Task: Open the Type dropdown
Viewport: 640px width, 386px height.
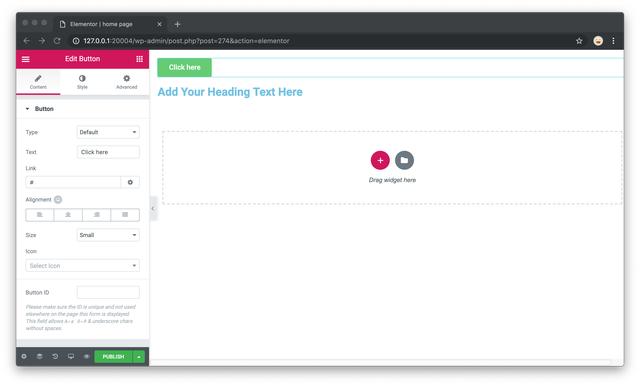Action: (x=108, y=132)
